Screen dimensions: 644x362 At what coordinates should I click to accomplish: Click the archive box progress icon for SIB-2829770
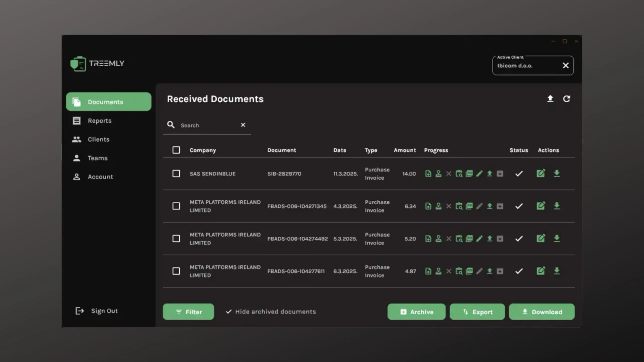click(500, 174)
